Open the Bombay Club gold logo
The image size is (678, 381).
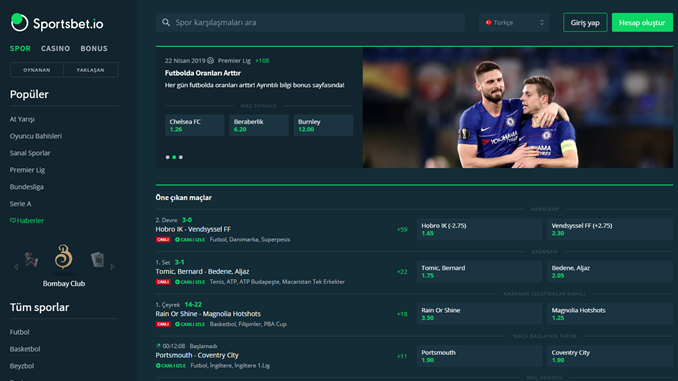64,256
